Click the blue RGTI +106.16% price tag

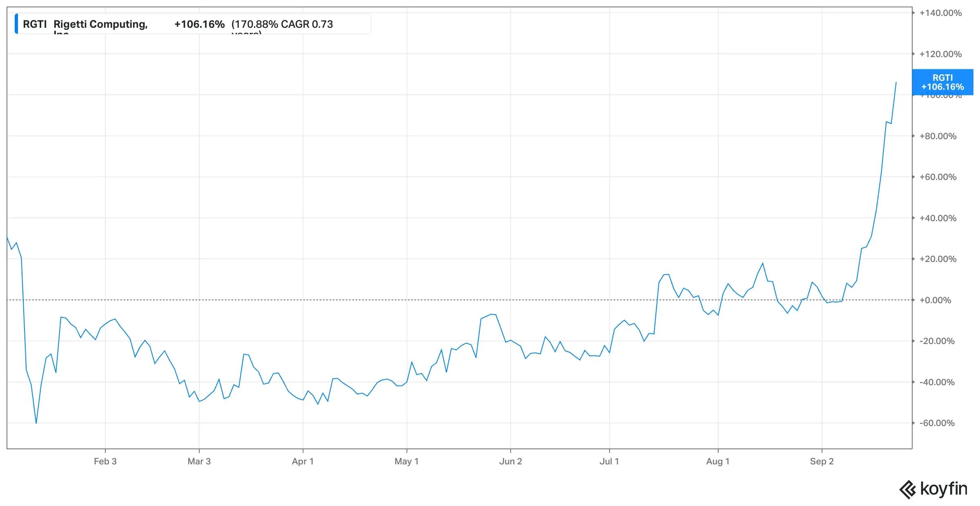click(942, 82)
